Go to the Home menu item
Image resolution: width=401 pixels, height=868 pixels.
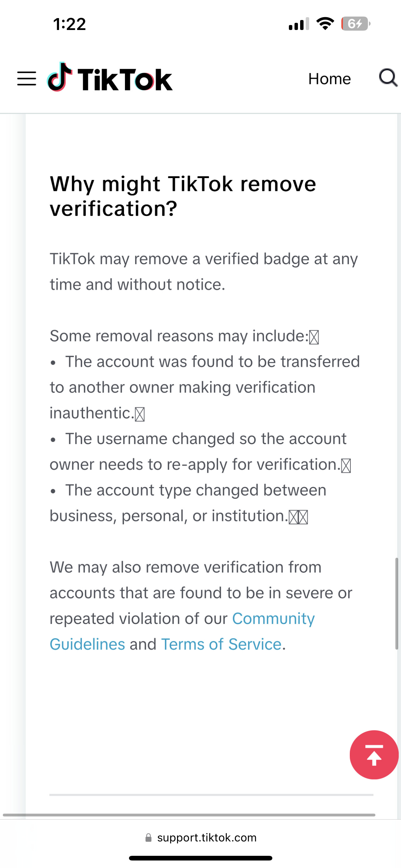[329, 79]
